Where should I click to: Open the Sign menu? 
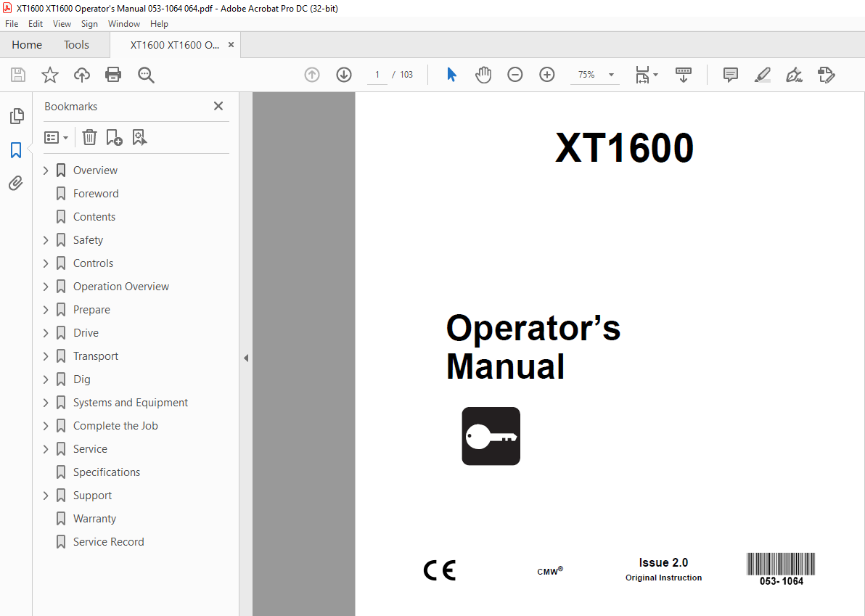coord(89,24)
